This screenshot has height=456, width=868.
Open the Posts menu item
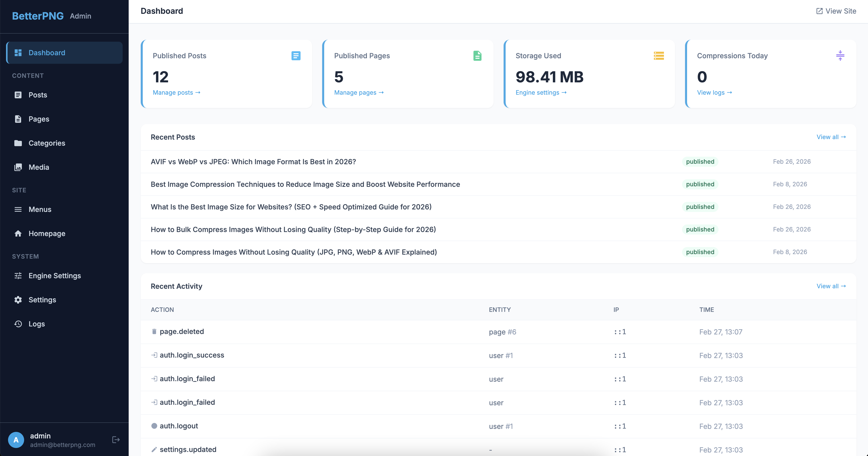(38, 95)
